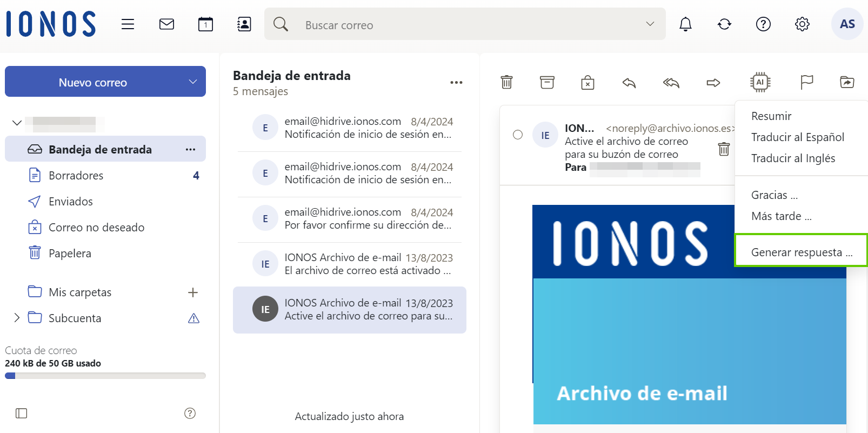Open the Calendar app icon
Viewport: 868px width, 433px height.
pyautogui.click(x=205, y=24)
